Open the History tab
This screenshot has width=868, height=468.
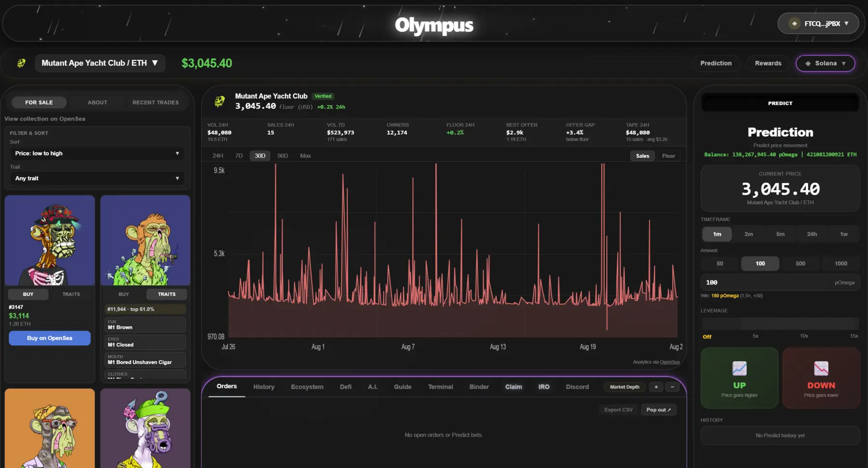click(x=264, y=387)
